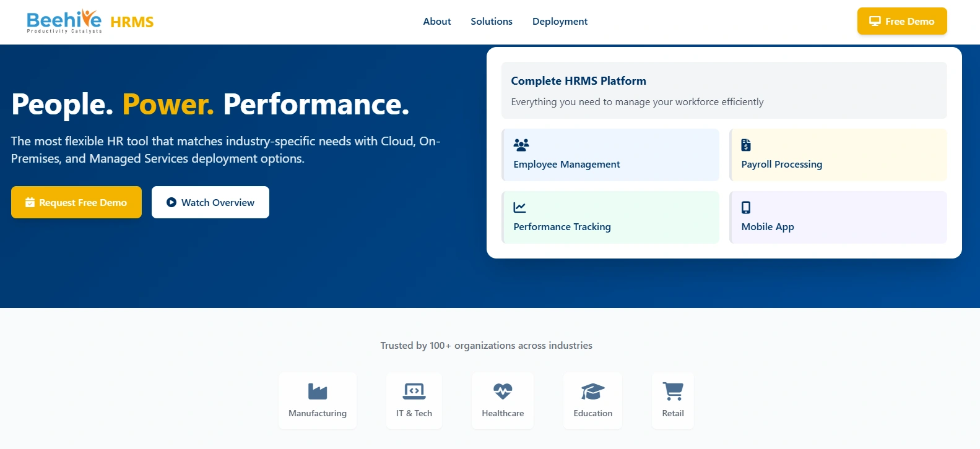The width and height of the screenshot is (980, 449).
Task: Click the Request Free Demo button
Action: (x=76, y=202)
